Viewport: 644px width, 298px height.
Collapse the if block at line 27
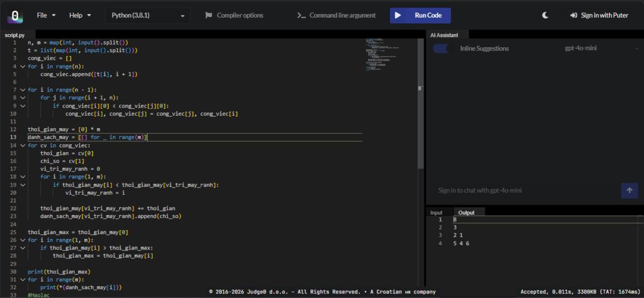click(x=23, y=248)
